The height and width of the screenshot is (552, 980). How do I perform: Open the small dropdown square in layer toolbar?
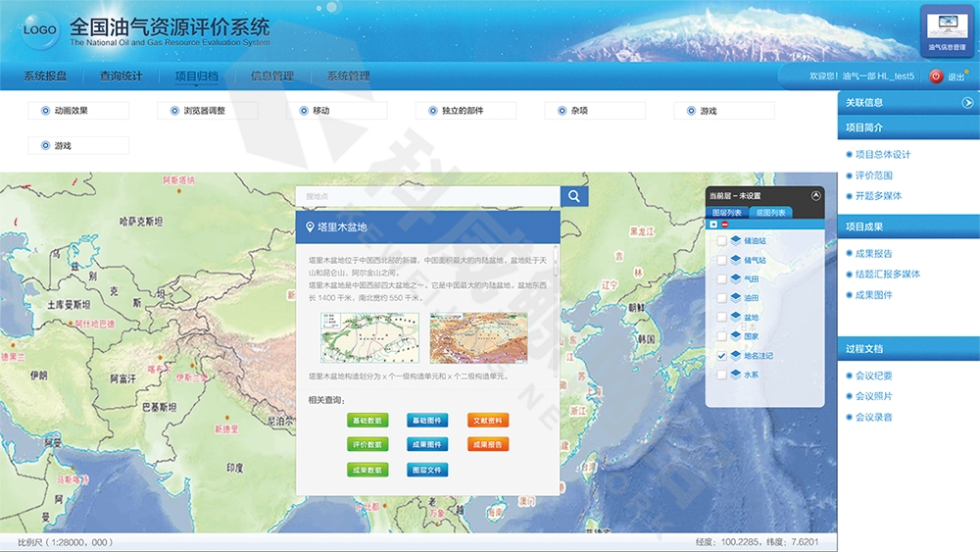713,225
